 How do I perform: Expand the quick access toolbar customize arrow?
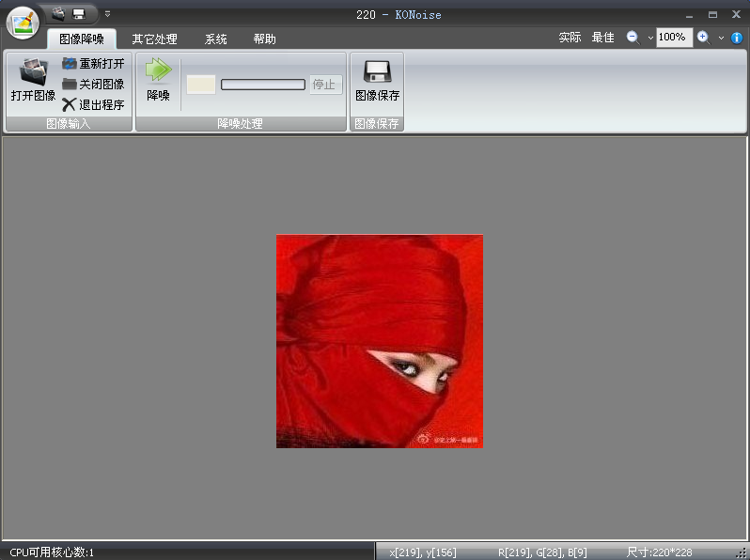[x=107, y=13]
